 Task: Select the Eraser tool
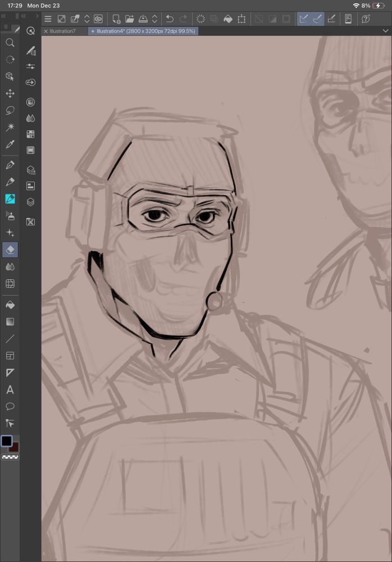[x=10, y=250]
